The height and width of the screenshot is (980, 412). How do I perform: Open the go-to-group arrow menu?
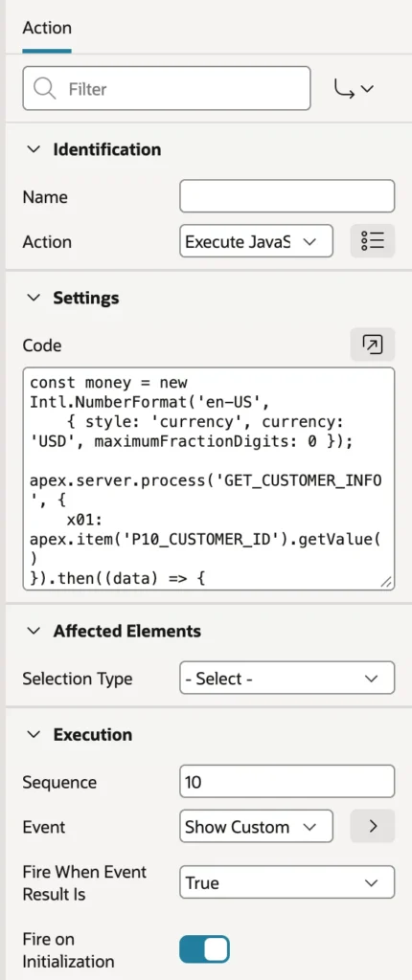click(x=355, y=89)
